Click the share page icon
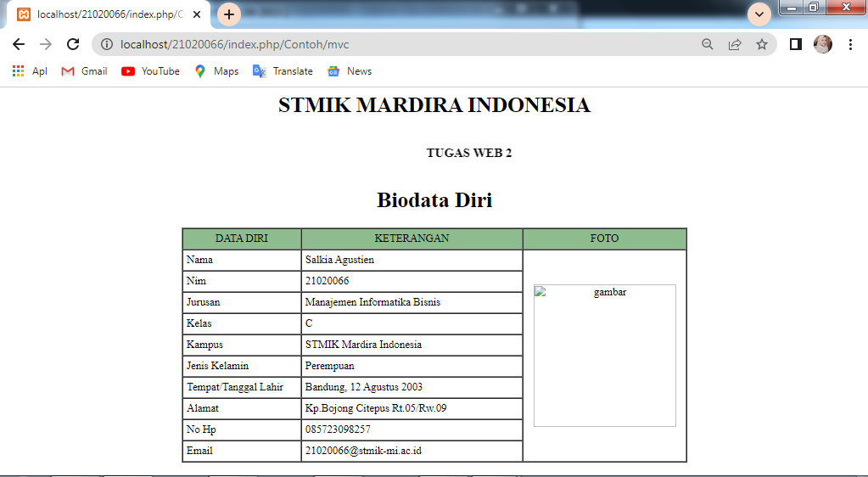The width and height of the screenshot is (868, 477). pyautogui.click(x=735, y=44)
